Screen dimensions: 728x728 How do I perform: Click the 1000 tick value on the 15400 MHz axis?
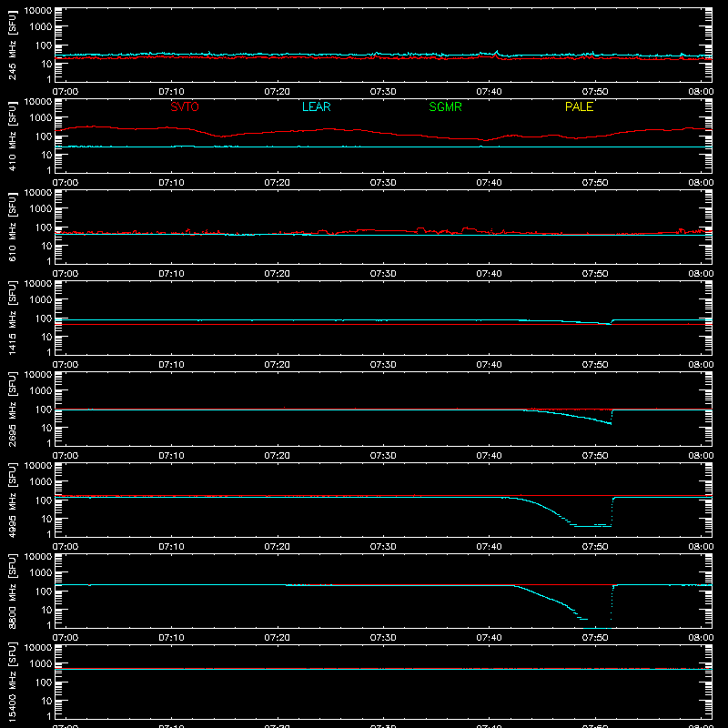[x=41, y=664]
